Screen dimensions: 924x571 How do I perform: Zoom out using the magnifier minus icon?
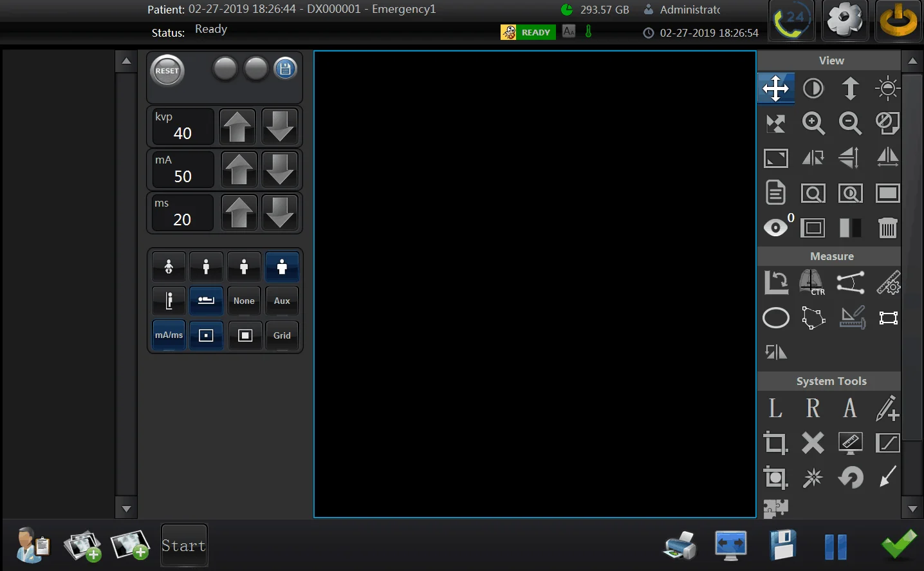coord(851,123)
